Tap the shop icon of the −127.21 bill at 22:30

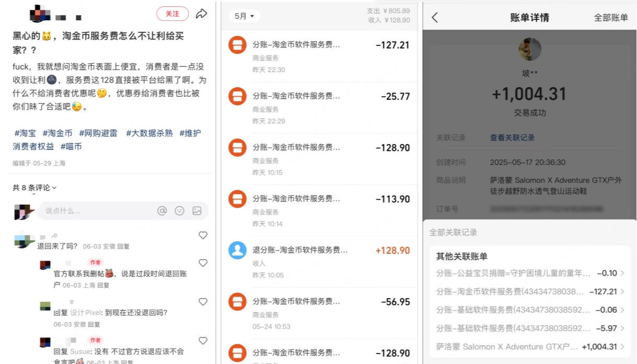[x=237, y=45]
